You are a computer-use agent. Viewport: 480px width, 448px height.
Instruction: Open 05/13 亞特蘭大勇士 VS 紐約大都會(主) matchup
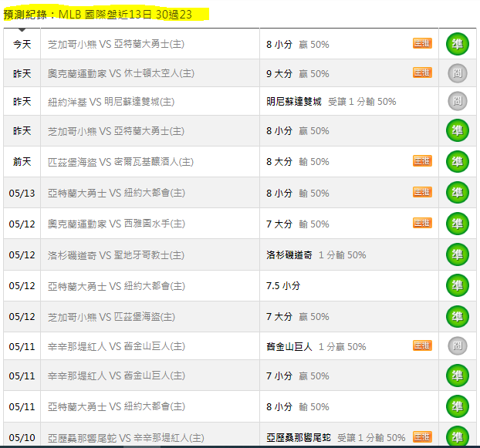(117, 193)
